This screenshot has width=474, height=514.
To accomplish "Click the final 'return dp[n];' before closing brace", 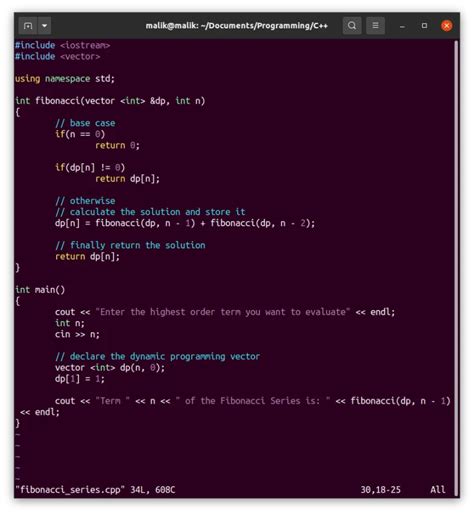I will 87,256.
